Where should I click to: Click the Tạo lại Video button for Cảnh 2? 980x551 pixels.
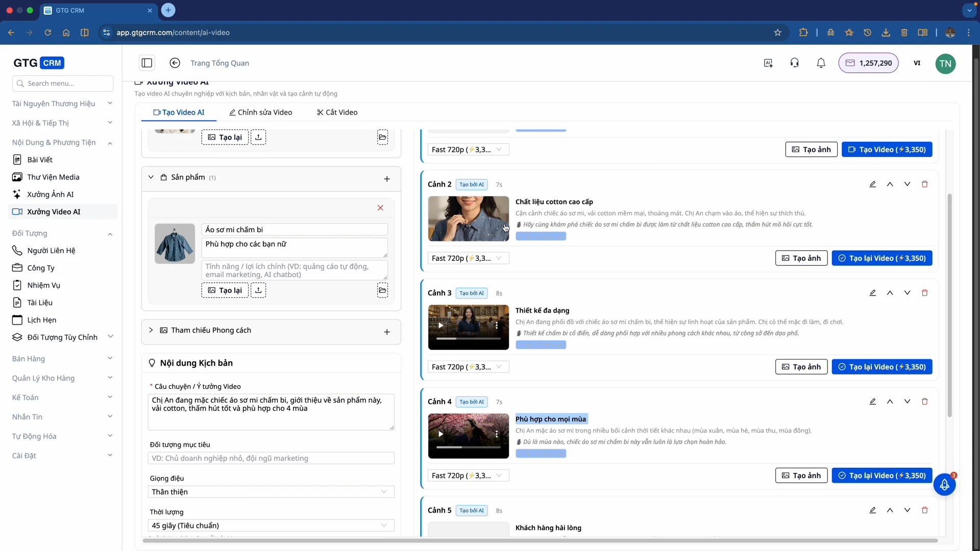[x=881, y=258]
